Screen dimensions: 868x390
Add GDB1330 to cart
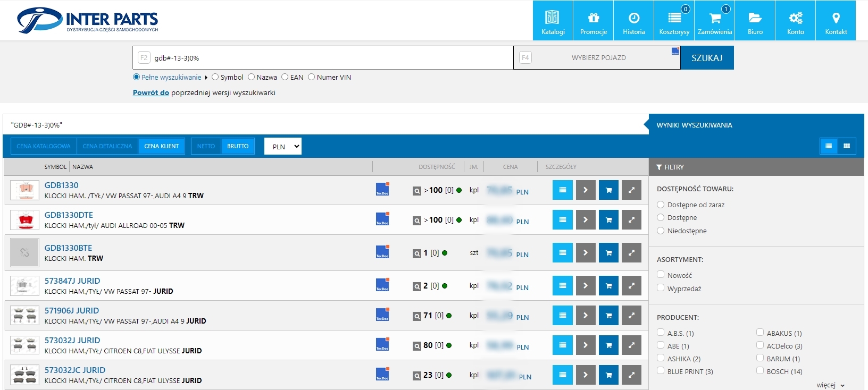(x=608, y=190)
